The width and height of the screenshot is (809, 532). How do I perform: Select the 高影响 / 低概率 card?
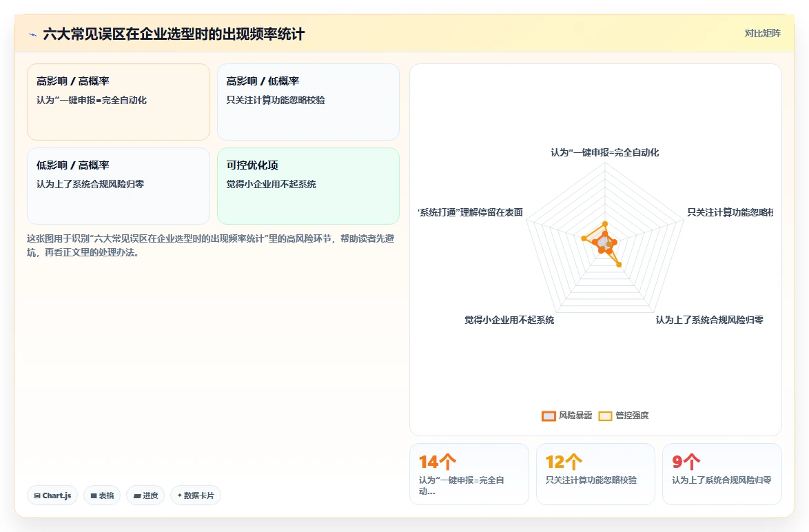pyautogui.click(x=308, y=102)
